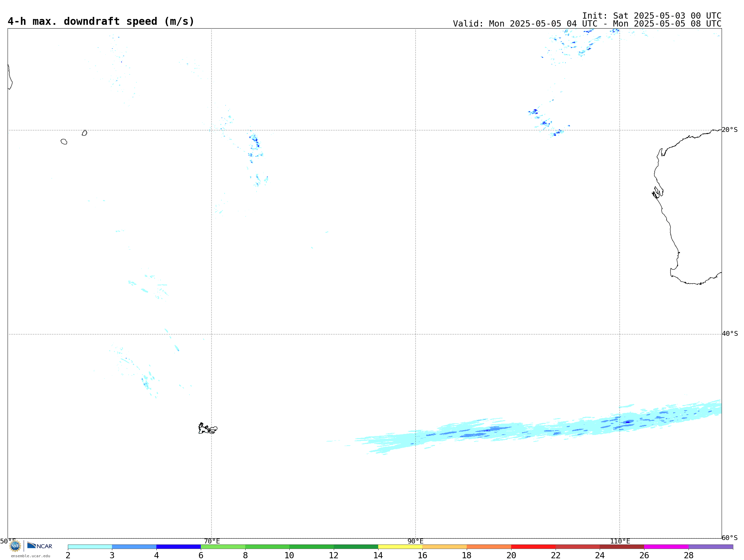Click the yellow 14-16 colorbar segment
This screenshot has width=744, height=560.
pyautogui.click(x=400, y=547)
